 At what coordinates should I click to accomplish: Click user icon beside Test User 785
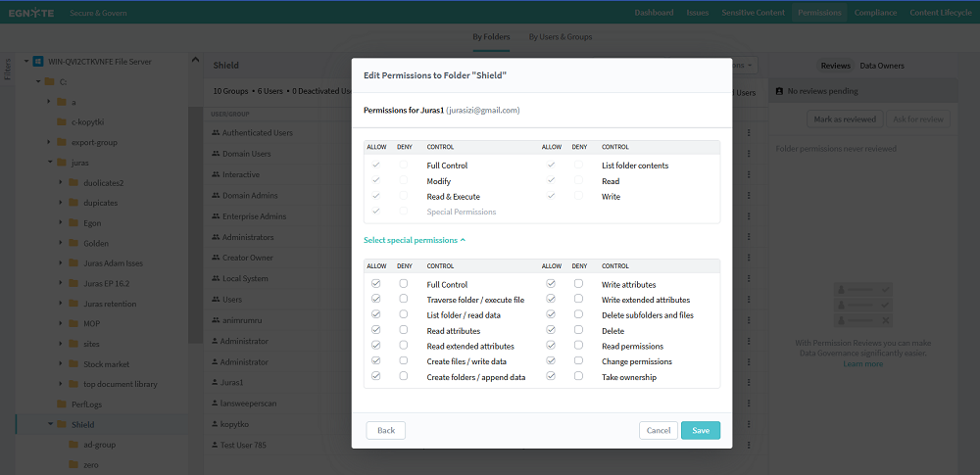pos(215,445)
